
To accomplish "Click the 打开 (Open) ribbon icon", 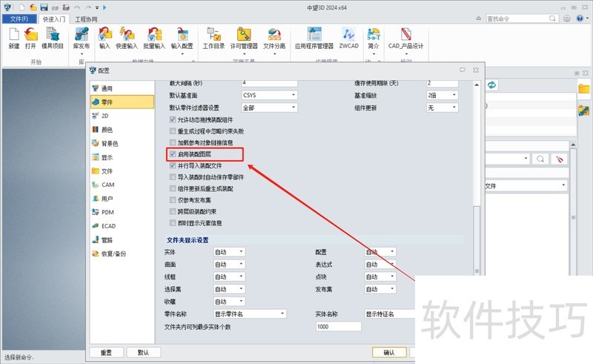I will coord(30,39).
